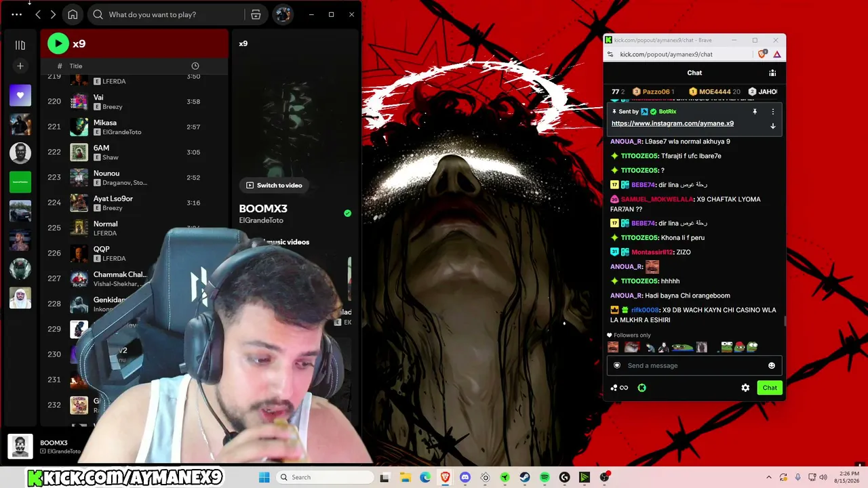Insert the laughing man emote from quick emotes
The image size is (868, 488).
[613, 347]
